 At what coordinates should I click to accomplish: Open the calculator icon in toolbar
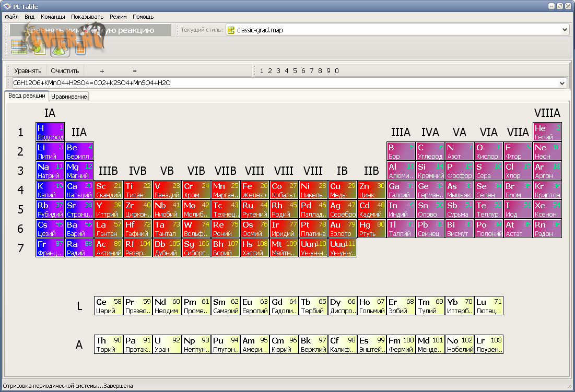(x=80, y=47)
